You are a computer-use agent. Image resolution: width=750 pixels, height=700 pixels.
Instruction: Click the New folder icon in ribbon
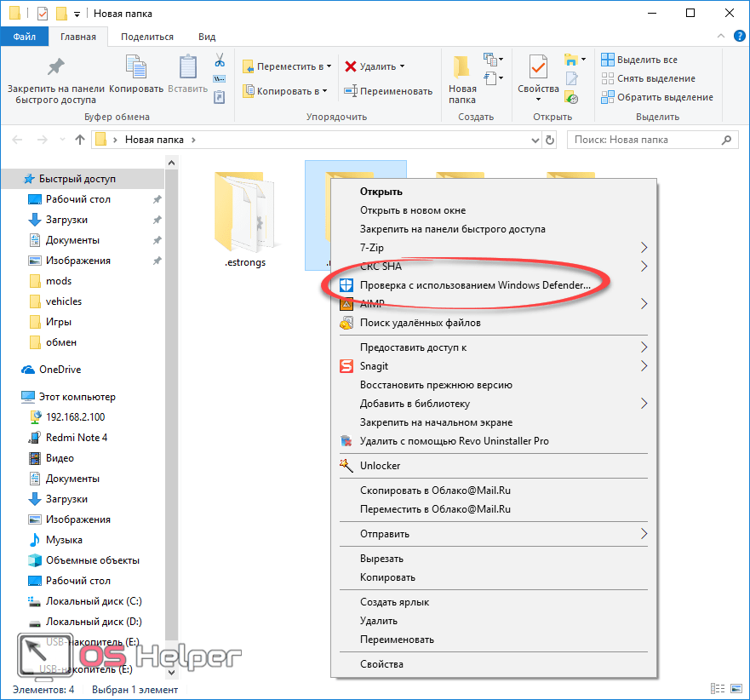pos(462,67)
